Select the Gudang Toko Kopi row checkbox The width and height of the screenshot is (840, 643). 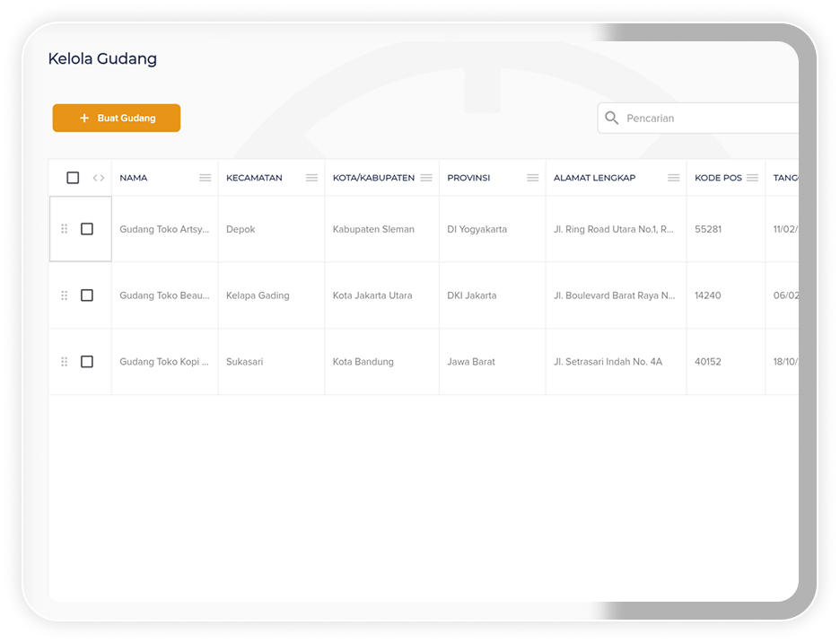tap(87, 362)
